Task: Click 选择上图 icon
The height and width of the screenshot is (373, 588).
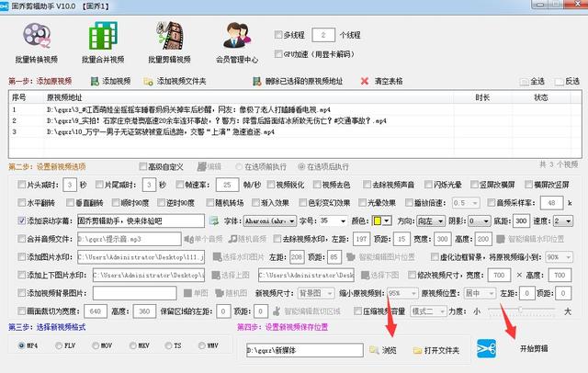Action: [x=216, y=275]
